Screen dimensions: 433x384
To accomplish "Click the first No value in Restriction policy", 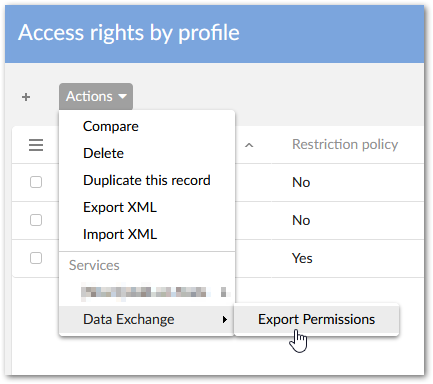I will point(301,182).
